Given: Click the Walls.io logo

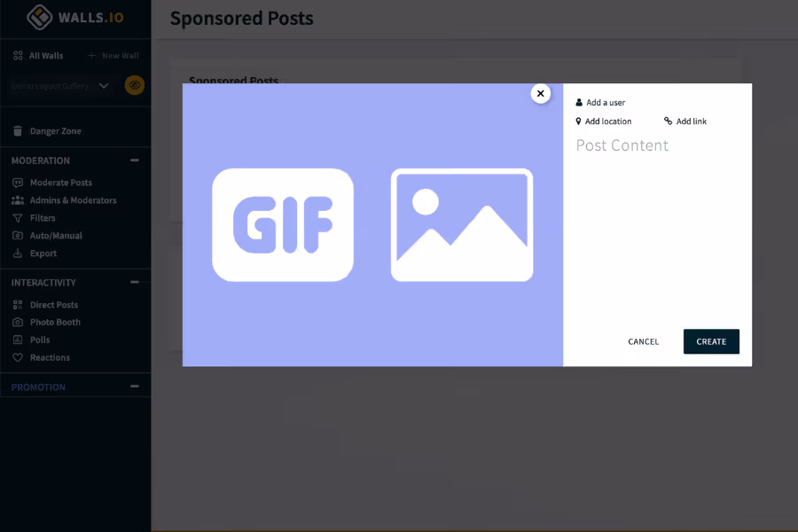Looking at the screenshot, I should pyautogui.click(x=75, y=18).
